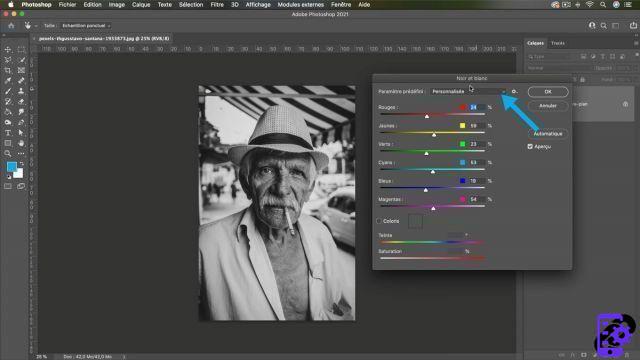Open the Apple menu
The width and height of the screenshot is (640, 360).
coord(11,5)
